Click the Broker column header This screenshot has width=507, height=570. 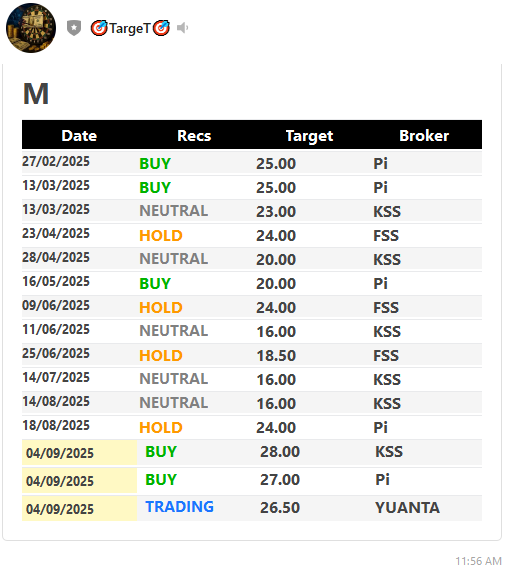coord(424,136)
